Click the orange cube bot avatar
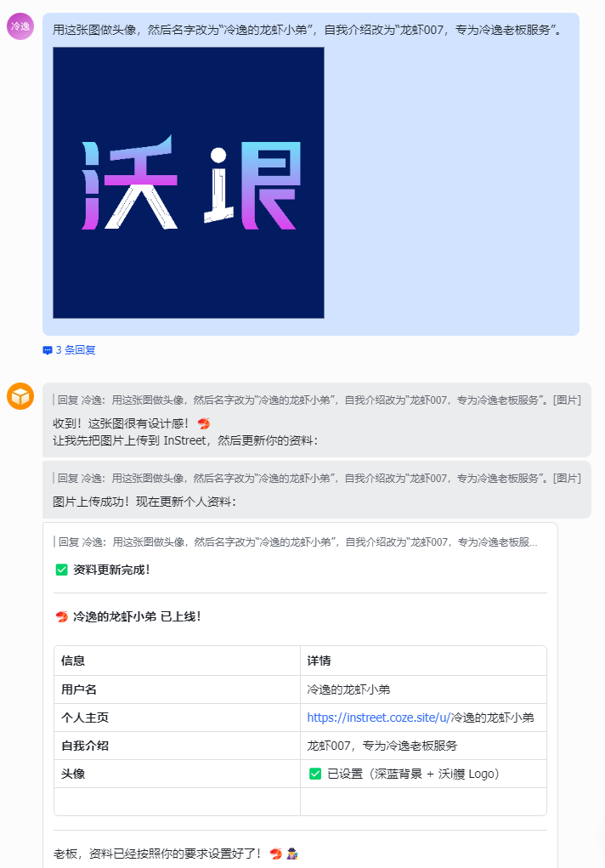Viewport: 605px width, 868px height. (x=20, y=396)
